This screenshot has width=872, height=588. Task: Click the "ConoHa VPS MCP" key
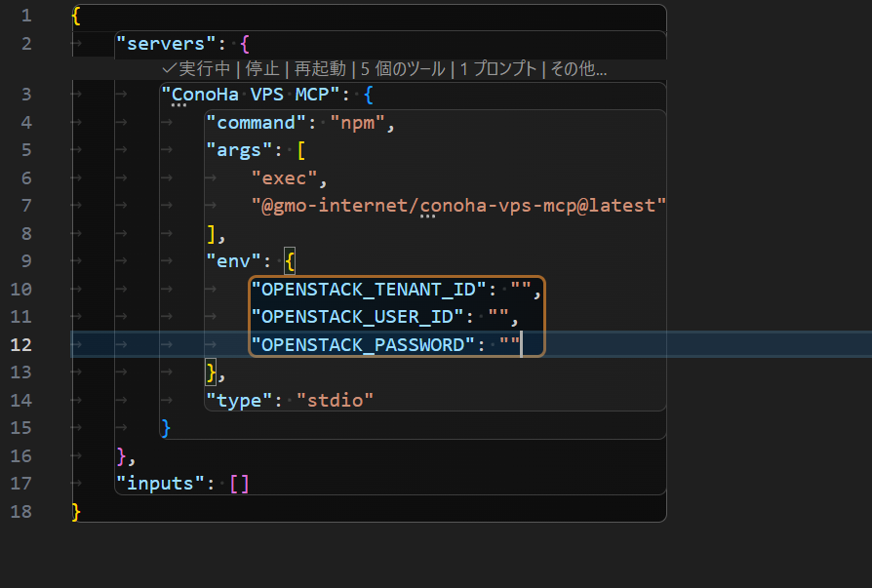251,95
